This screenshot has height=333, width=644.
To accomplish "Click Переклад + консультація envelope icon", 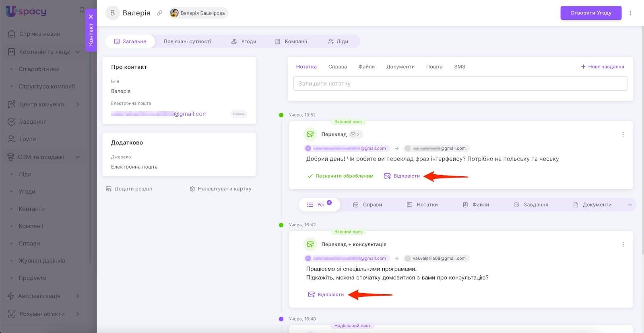I will pos(310,244).
